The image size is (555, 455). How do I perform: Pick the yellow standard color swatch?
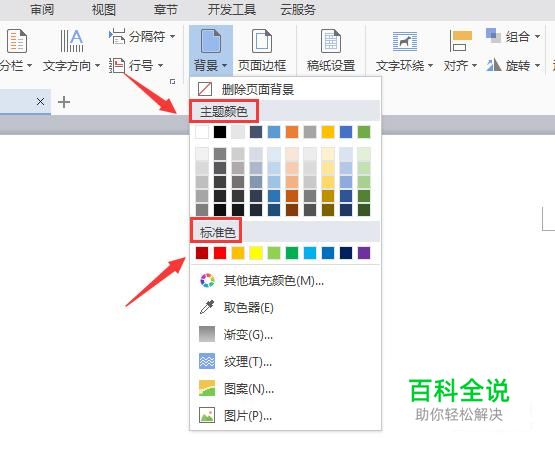[256, 253]
